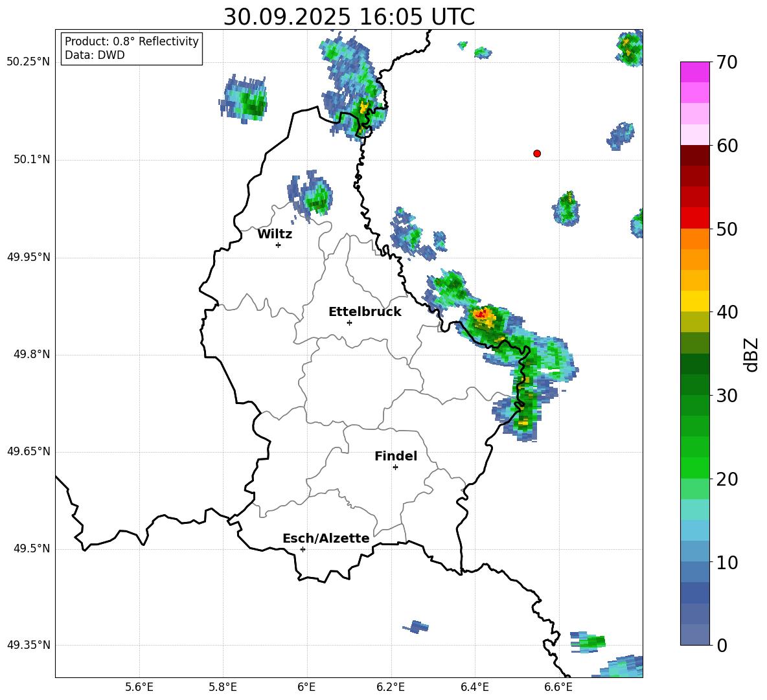Image resolution: width=767 pixels, height=700 pixels.
Task: Click the Product: 0.8° Reflectivity text
Action: coord(132,41)
